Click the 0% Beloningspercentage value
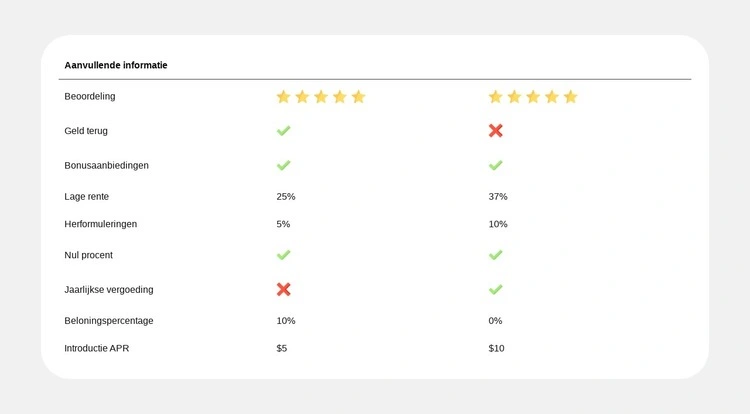This screenshot has width=750, height=414. (x=495, y=320)
